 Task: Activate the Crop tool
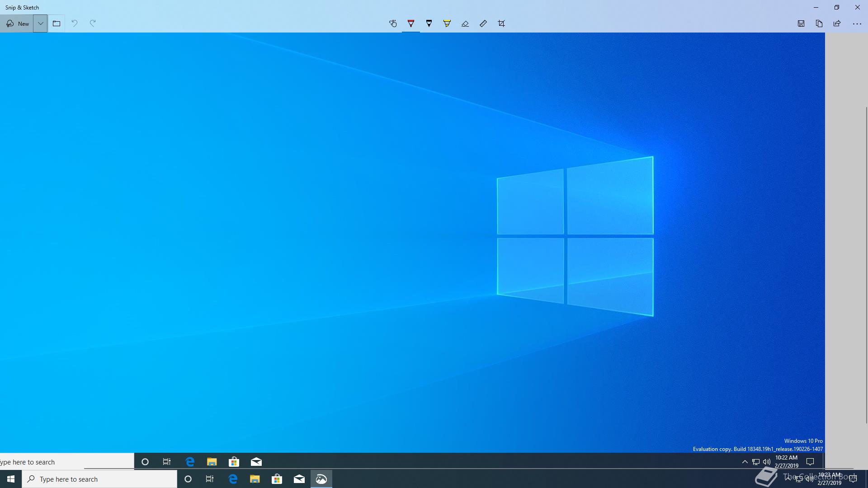(x=501, y=23)
